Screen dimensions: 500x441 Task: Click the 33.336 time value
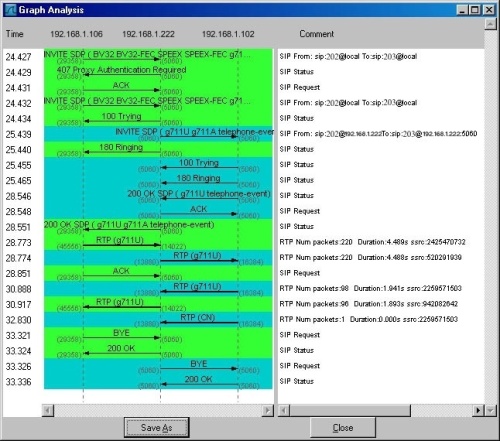pos(18,382)
